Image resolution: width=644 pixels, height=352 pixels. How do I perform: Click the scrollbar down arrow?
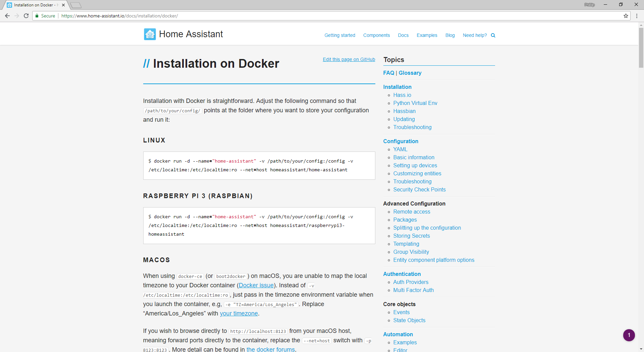pyautogui.click(x=641, y=349)
